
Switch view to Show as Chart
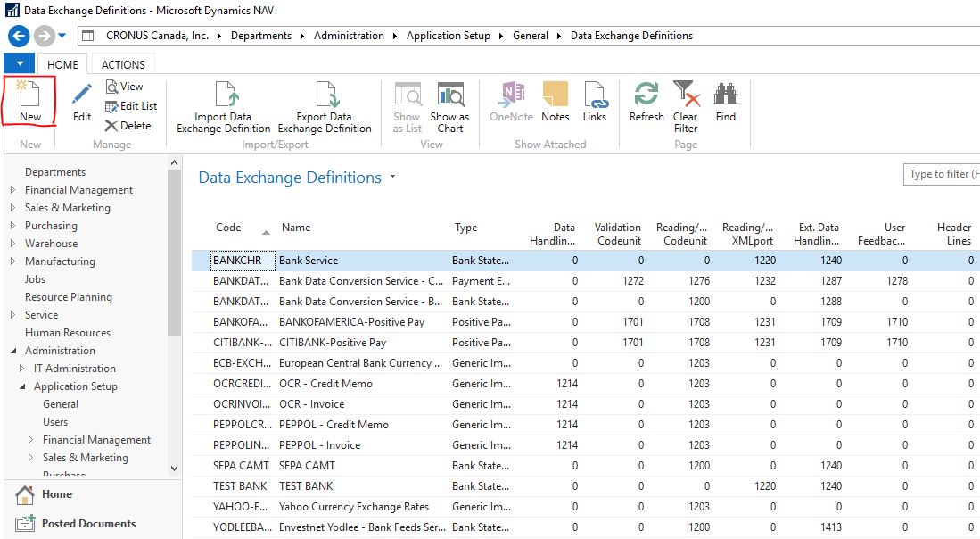(450, 107)
